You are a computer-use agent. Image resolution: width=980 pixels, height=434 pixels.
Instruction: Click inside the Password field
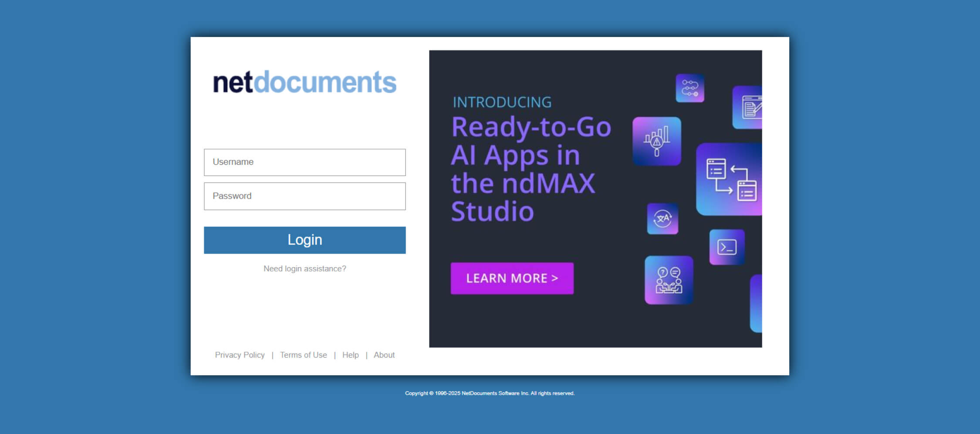click(x=304, y=196)
